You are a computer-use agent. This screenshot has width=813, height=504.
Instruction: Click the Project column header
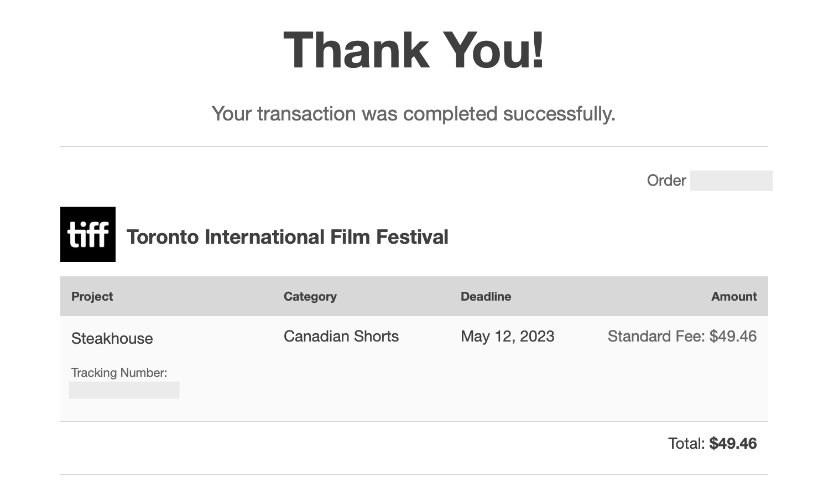[x=92, y=296]
